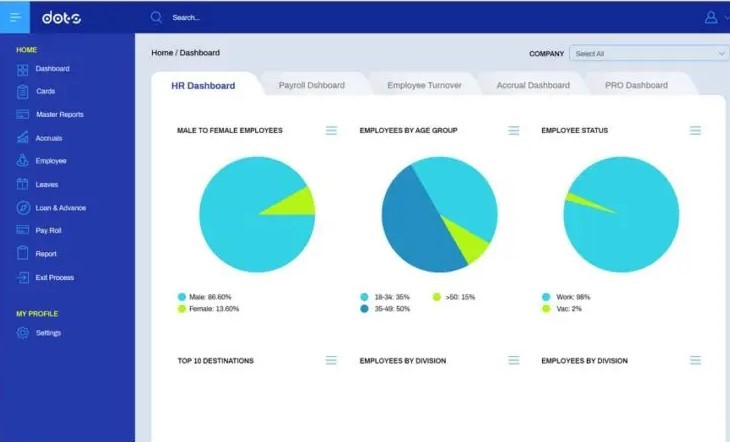The image size is (730, 442).
Task: Open the Top 10 Destinations chart menu
Action: (x=331, y=360)
